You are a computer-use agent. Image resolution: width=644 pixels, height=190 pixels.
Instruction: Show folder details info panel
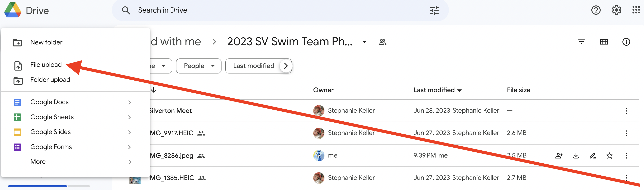pos(626,42)
